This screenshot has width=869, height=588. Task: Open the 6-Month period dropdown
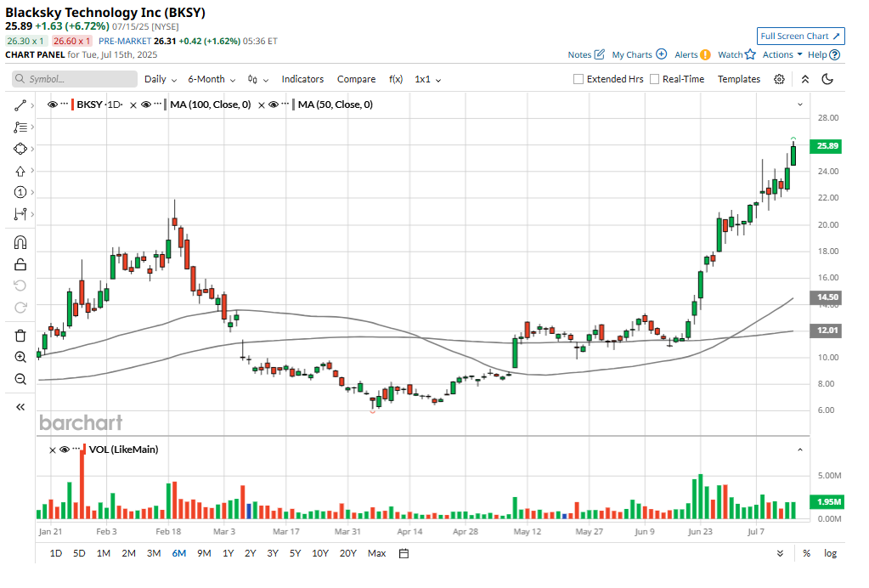click(x=212, y=79)
